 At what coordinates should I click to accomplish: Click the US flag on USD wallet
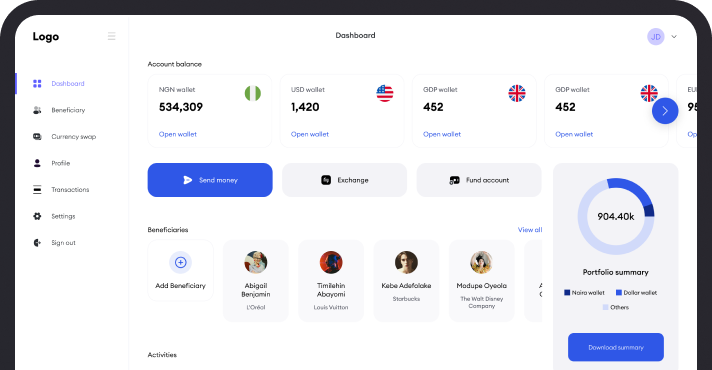click(385, 93)
